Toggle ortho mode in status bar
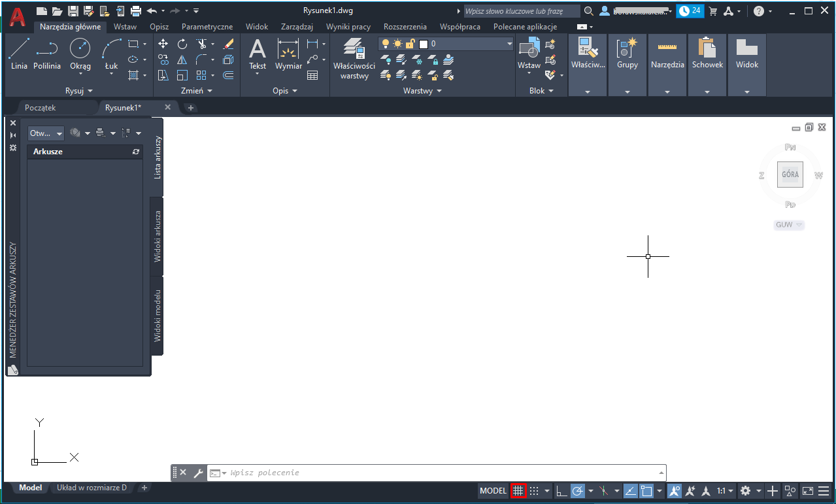This screenshot has width=836, height=504. 561,491
